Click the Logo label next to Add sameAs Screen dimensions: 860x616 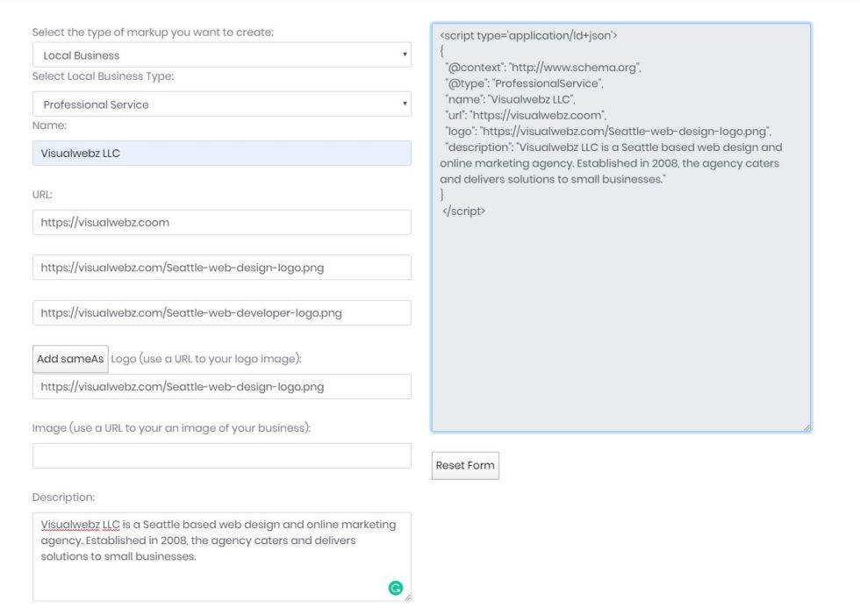pos(206,359)
